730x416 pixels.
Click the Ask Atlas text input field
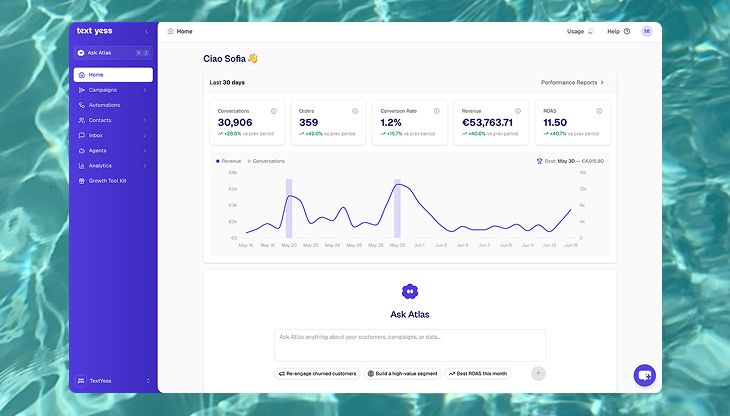click(x=410, y=345)
